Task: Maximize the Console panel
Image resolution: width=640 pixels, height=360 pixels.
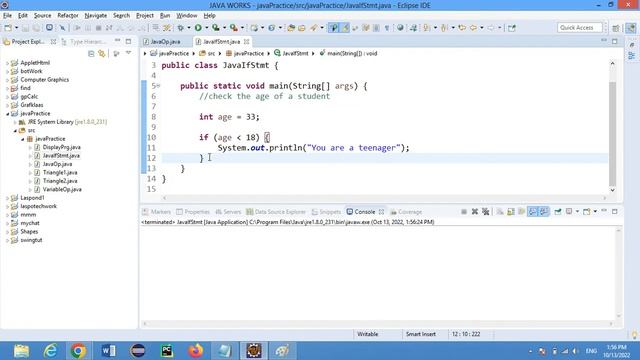Action: point(615,211)
